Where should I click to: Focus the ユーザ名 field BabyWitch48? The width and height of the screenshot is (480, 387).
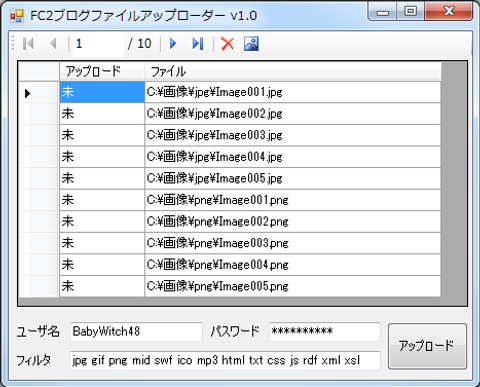[136, 332]
